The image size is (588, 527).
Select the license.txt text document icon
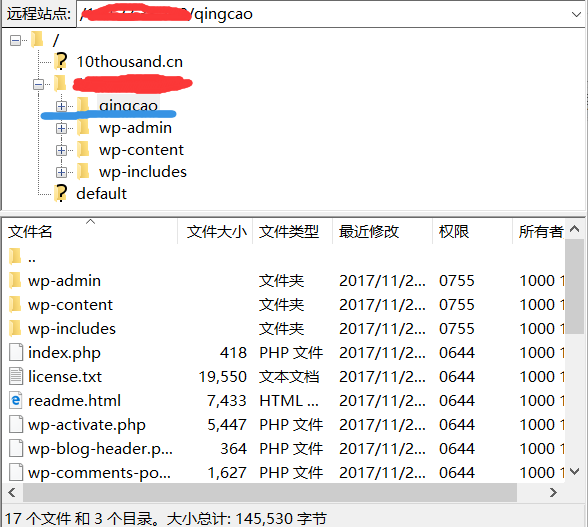coord(16,377)
